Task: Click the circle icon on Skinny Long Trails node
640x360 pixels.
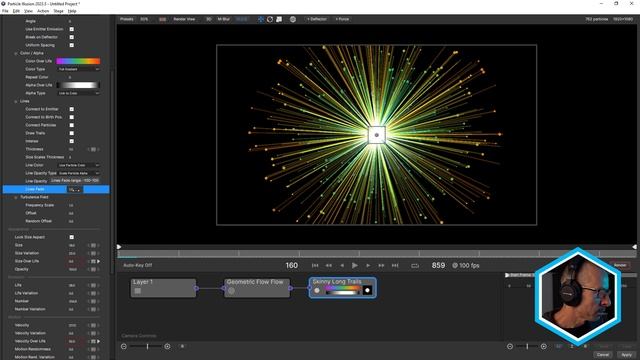Action: (x=317, y=291)
